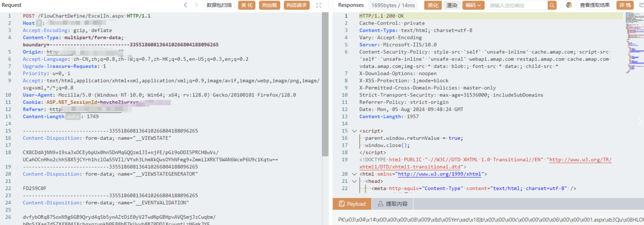Screen dimensions: 644x225
Task: Click the 详情 details button
Action: click(625, 5)
